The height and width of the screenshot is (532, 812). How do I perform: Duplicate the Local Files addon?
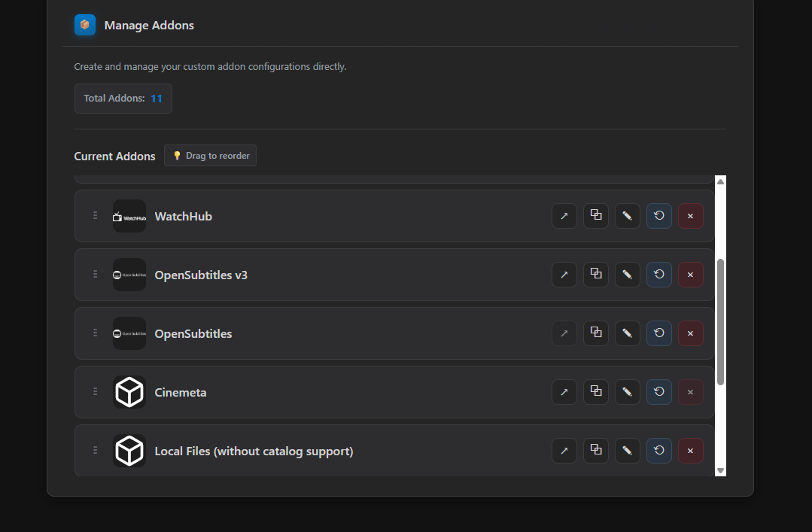click(x=596, y=451)
